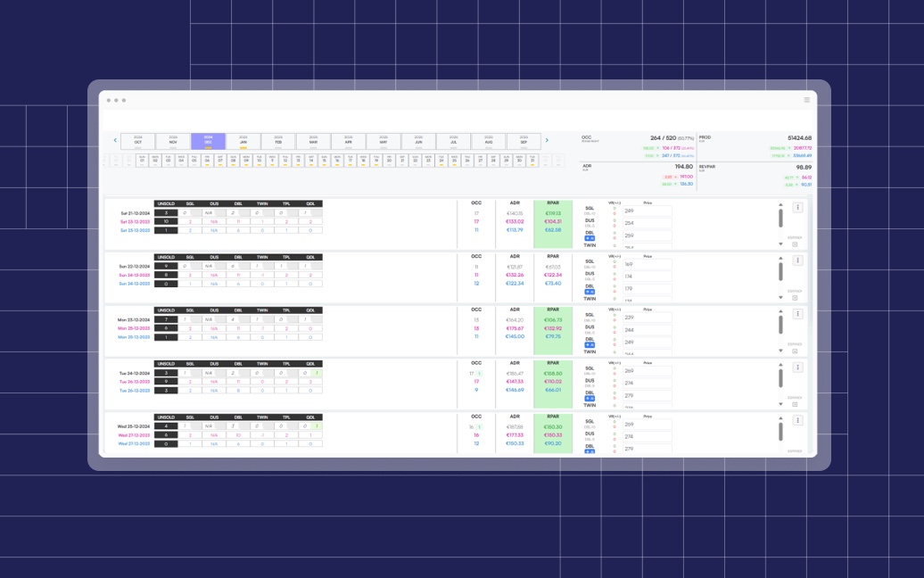
Task: Click the small square icon below ESPANDI, Mon 23-12-2024 panel
Action: (x=795, y=351)
